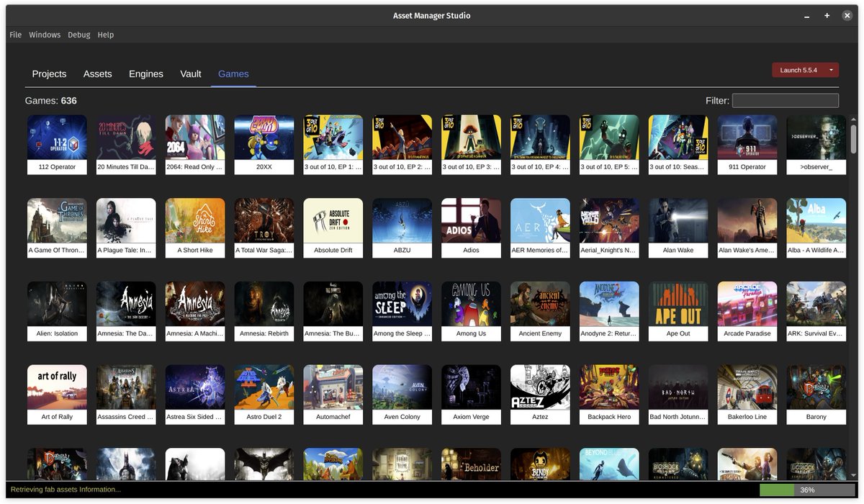
Task: Click the Alan Wake's American Nightmare label
Action: [747, 251]
